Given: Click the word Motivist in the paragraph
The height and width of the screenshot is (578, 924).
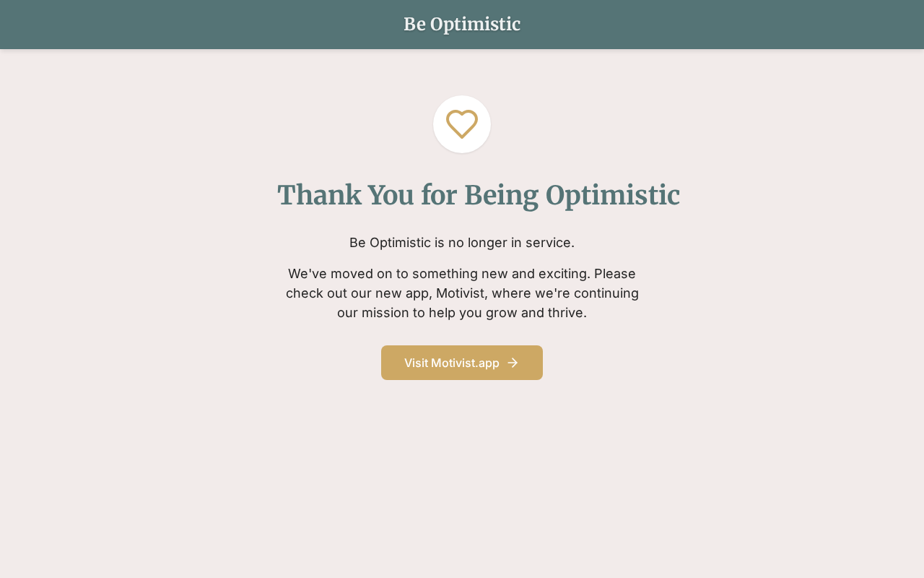Looking at the screenshot, I should [461, 293].
